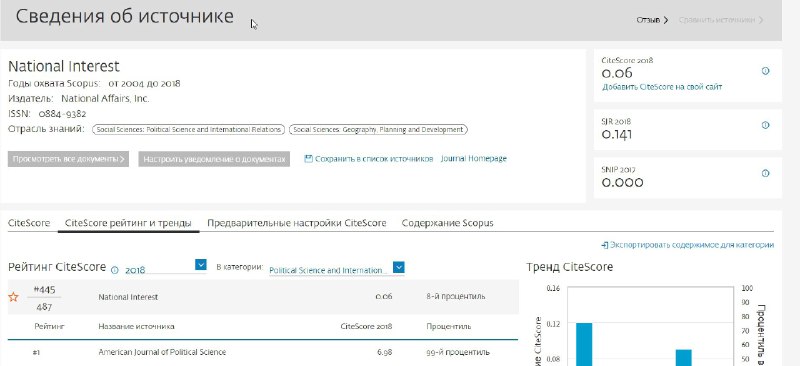This screenshot has width=800, height=366.
Task: Select Предварительные настройки CiteScore tab
Action: tap(296, 223)
